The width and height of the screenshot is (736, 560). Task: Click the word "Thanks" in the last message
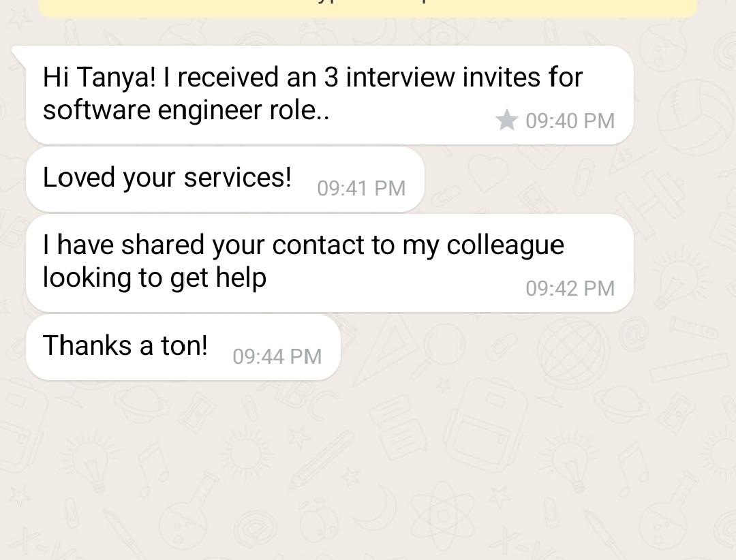(x=89, y=345)
